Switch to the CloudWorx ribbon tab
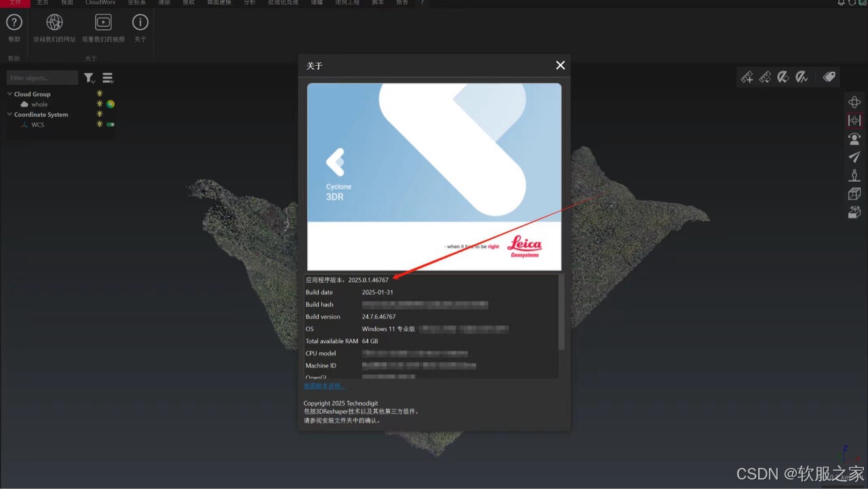 (x=100, y=3)
